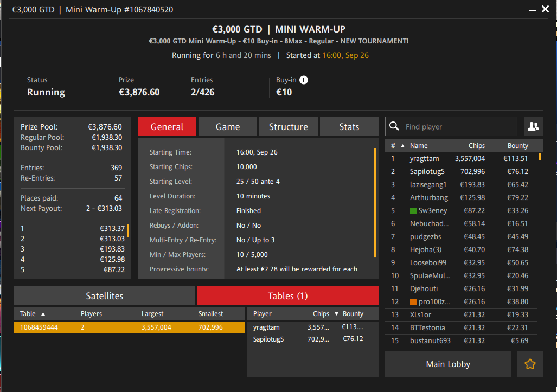
Task: Select player SpulaeMul... row
Action: [461, 275]
